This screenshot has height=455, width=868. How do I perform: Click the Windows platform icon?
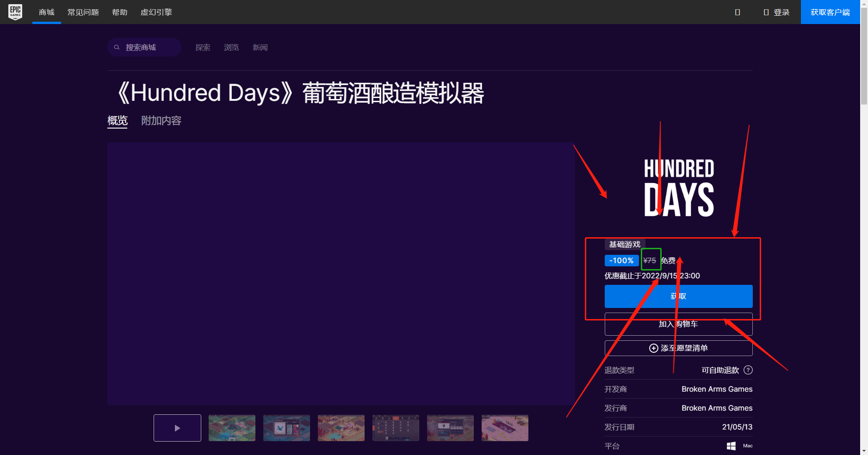coord(731,446)
